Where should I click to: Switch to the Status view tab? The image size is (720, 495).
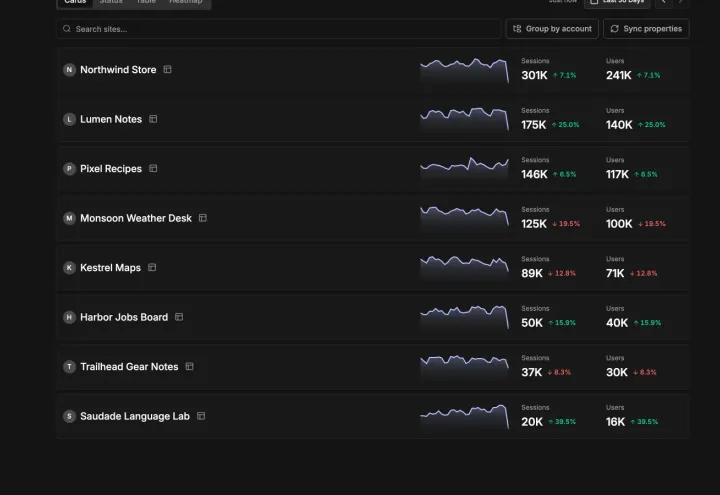(111, 2)
